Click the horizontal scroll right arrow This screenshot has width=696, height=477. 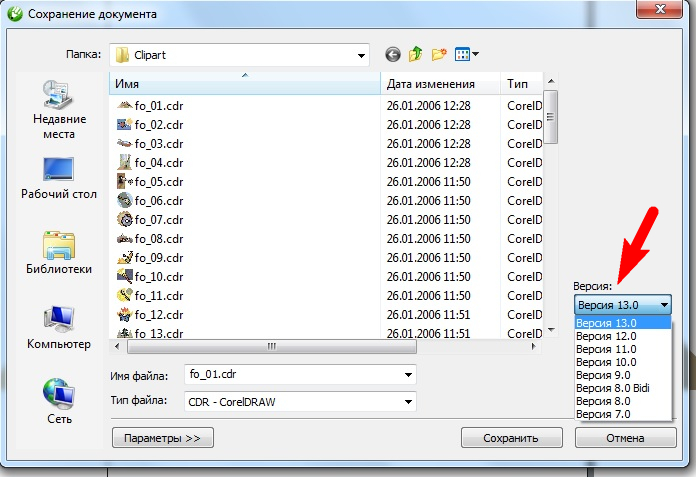[534, 347]
